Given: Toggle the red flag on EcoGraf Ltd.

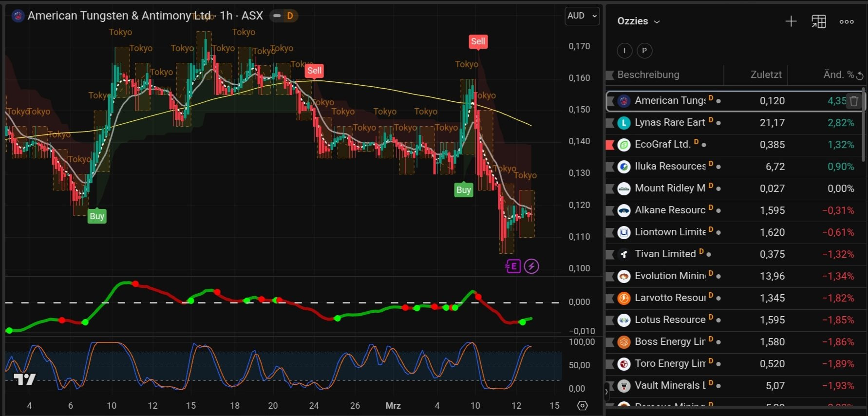Looking at the screenshot, I should pyautogui.click(x=609, y=145).
